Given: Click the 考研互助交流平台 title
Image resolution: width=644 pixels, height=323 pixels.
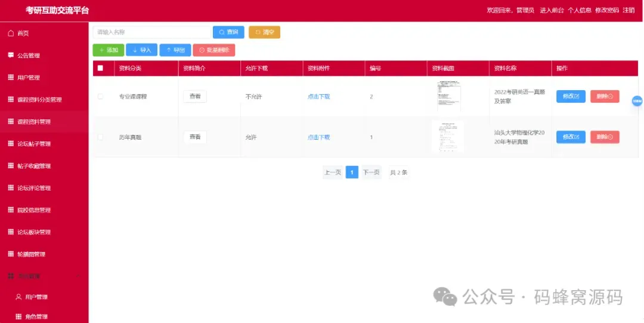Looking at the screenshot, I should click(57, 11).
